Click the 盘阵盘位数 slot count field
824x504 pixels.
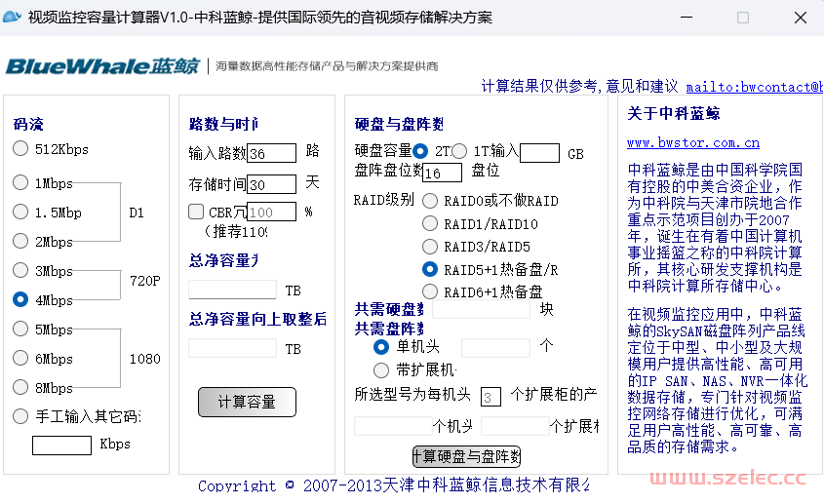(443, 173)
